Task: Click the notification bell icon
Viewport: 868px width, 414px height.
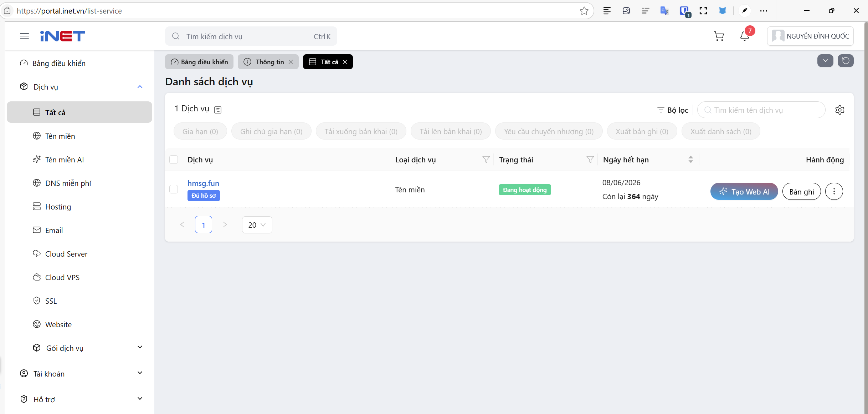Action: [744, 36]
